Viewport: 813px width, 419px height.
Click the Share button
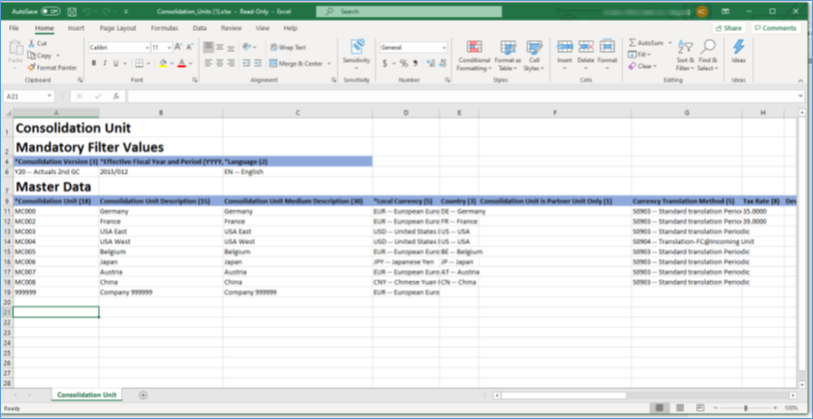click(x=729, y=28)
